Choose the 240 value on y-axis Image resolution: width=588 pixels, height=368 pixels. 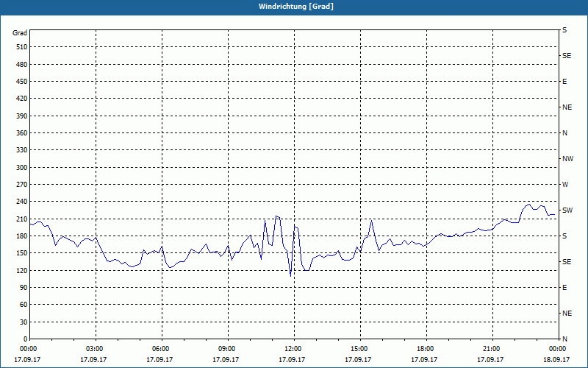click(22, 201)
